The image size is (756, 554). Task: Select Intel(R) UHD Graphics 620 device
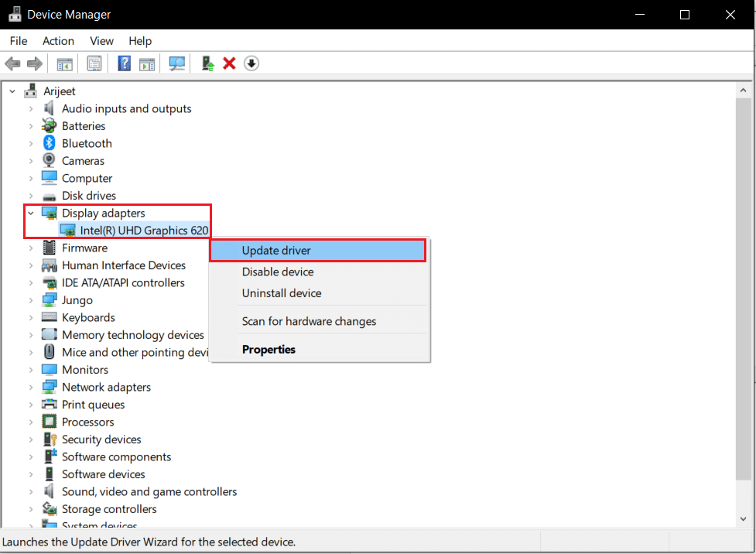(x=144, y=231)
